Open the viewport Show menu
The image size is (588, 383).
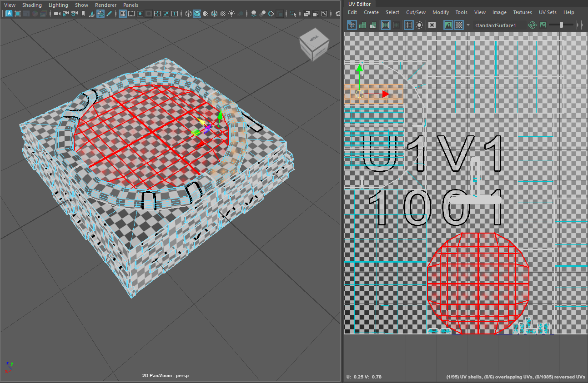pyautogui.click(x=82, y=5)
